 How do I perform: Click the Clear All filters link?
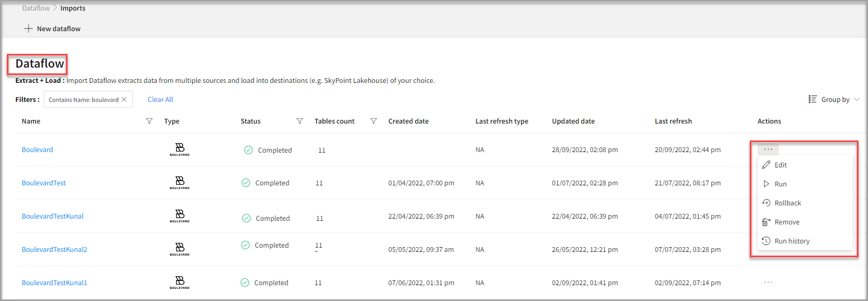coord(160,99)
